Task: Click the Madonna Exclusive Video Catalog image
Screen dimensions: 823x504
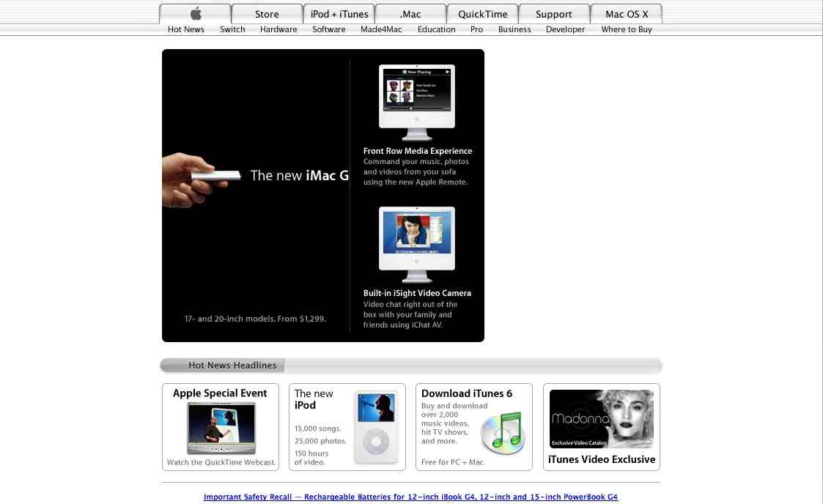Action: pos(602,419)
